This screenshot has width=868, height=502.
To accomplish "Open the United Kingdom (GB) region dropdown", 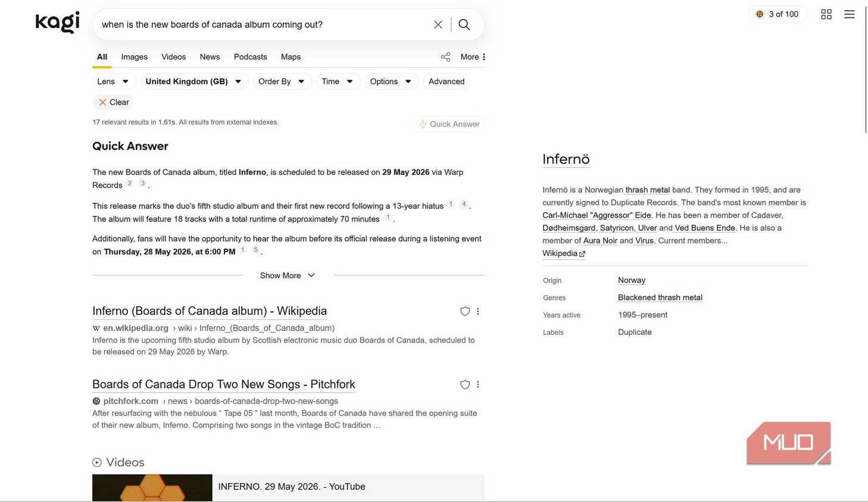I will pyautogui.click(x=194, y=81).
